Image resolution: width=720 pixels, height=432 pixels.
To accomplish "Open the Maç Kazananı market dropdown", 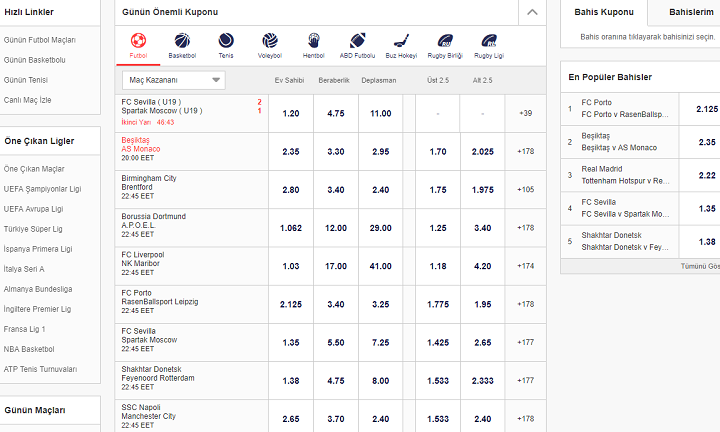I will click(174, 80).
